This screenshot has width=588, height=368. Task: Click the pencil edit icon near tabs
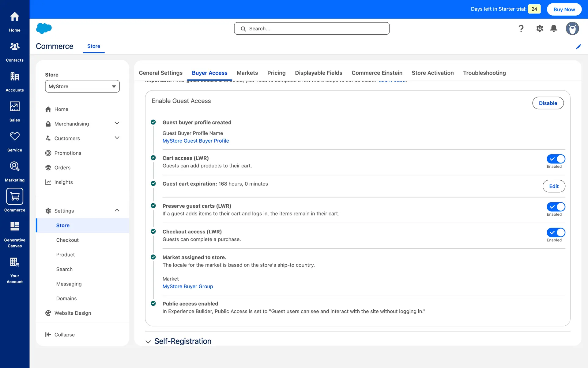[579, 47]
